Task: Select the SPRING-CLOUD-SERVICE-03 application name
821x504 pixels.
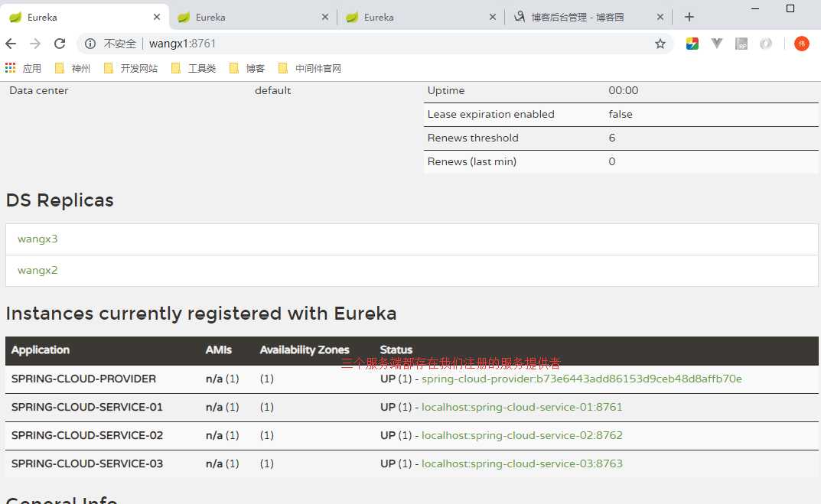Action: pyautogui.click(x=87, y=463)
